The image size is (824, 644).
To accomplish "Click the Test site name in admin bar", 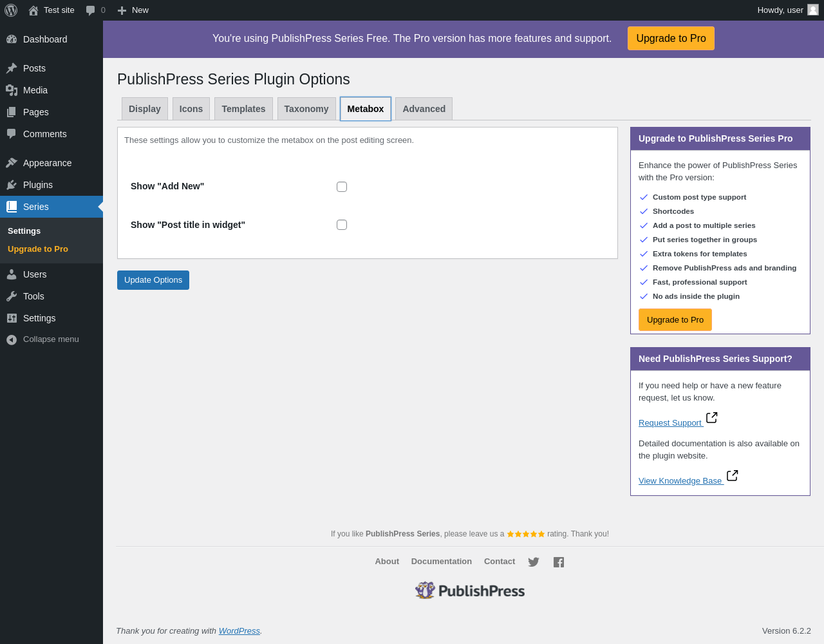I will [59, 10].
